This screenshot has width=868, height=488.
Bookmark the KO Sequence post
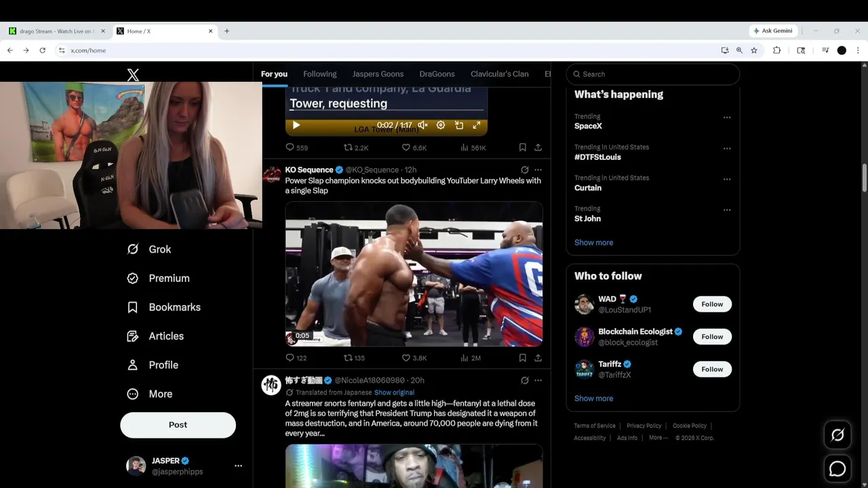pyautogui.click(x=522, y=358)
